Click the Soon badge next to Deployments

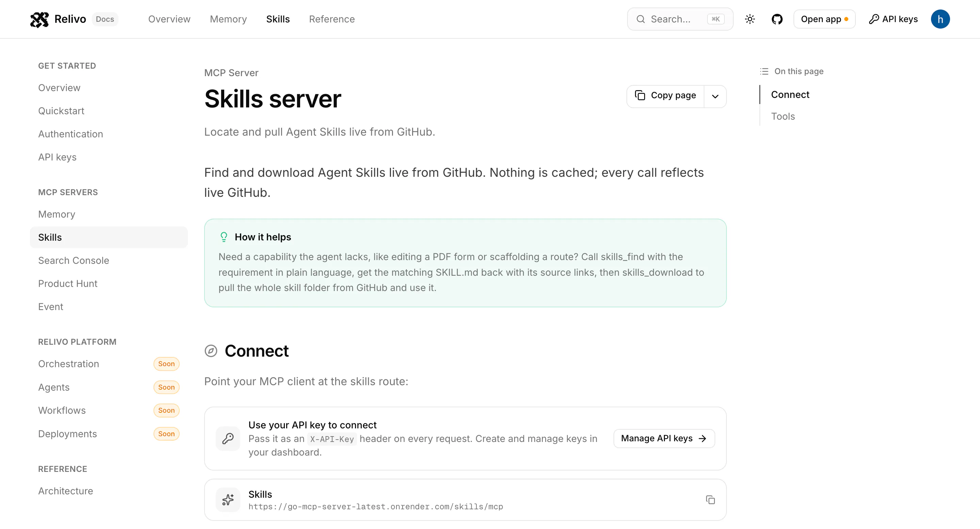pos(166,434)
